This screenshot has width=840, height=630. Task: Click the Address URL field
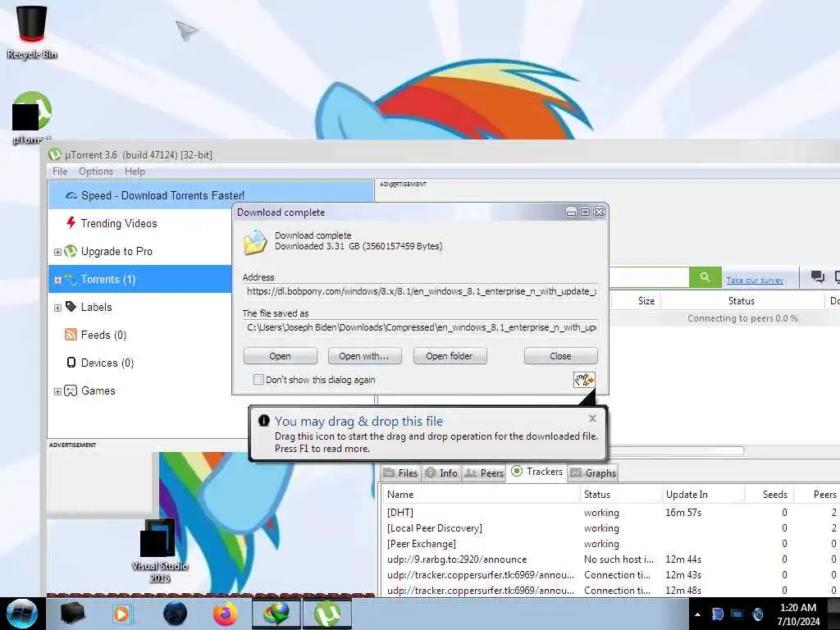click(x=421, y=291)
